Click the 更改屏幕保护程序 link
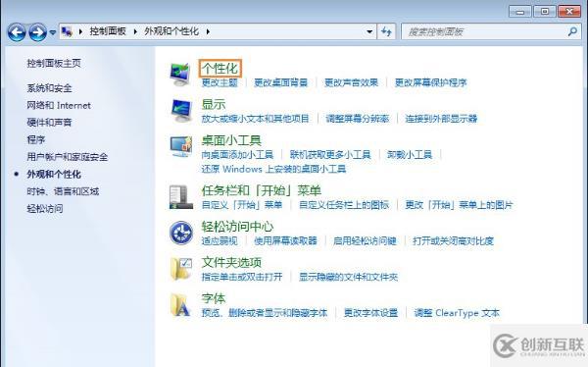 click(430, 82)
